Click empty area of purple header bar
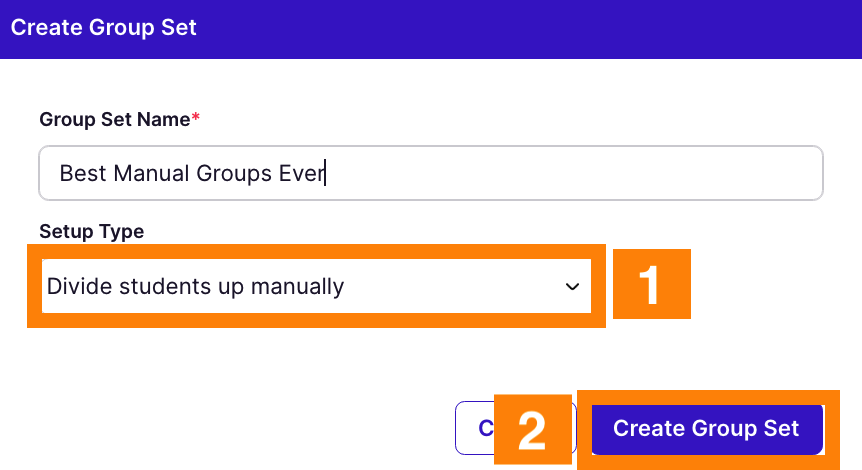 [550, 28]
